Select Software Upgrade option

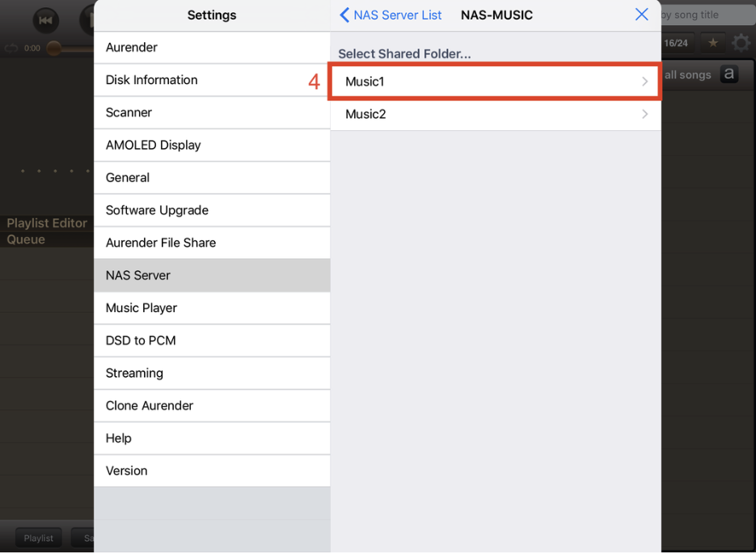point(212,210)
